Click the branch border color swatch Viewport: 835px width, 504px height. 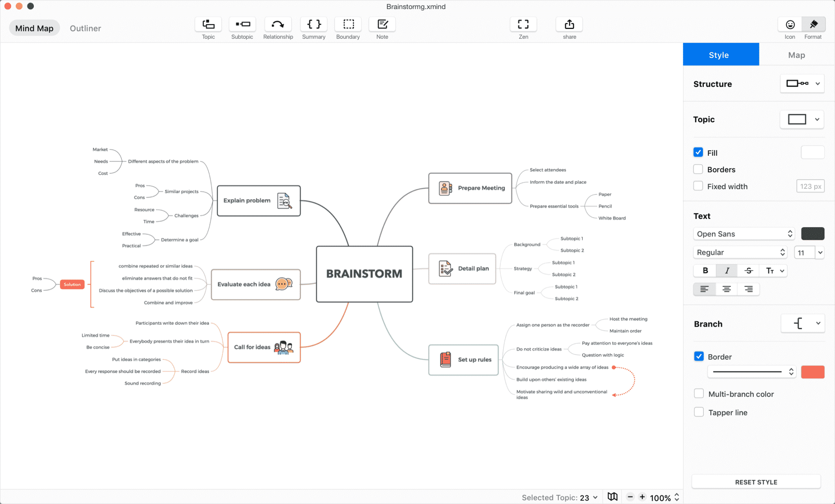point(812,371)
